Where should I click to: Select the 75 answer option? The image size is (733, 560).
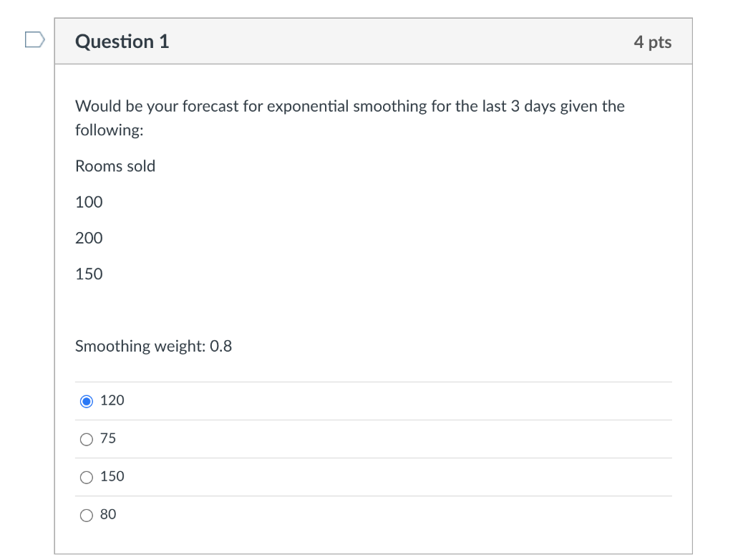[x=86, y=439]
